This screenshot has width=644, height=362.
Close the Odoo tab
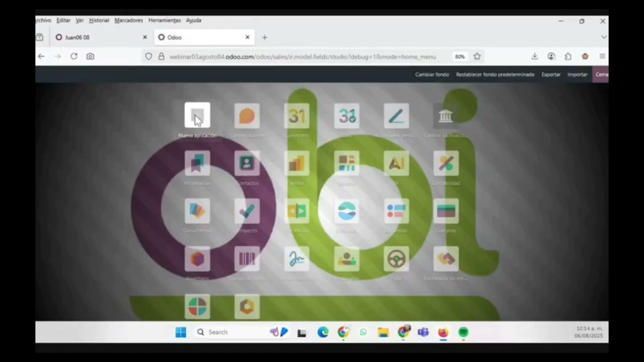247,37
